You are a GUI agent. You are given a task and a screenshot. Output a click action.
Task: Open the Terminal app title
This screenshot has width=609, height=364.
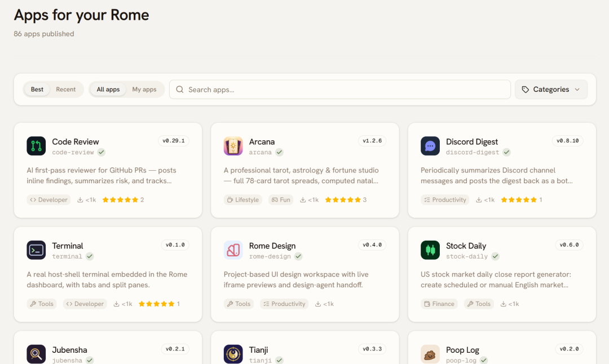point(68,246)
